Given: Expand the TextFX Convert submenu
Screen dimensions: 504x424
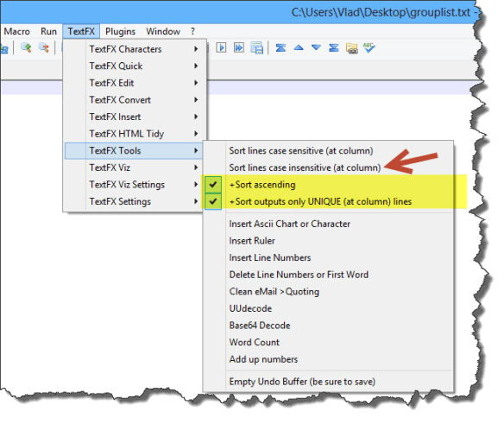Looking at the screenshot, I should tap(135, 99).
